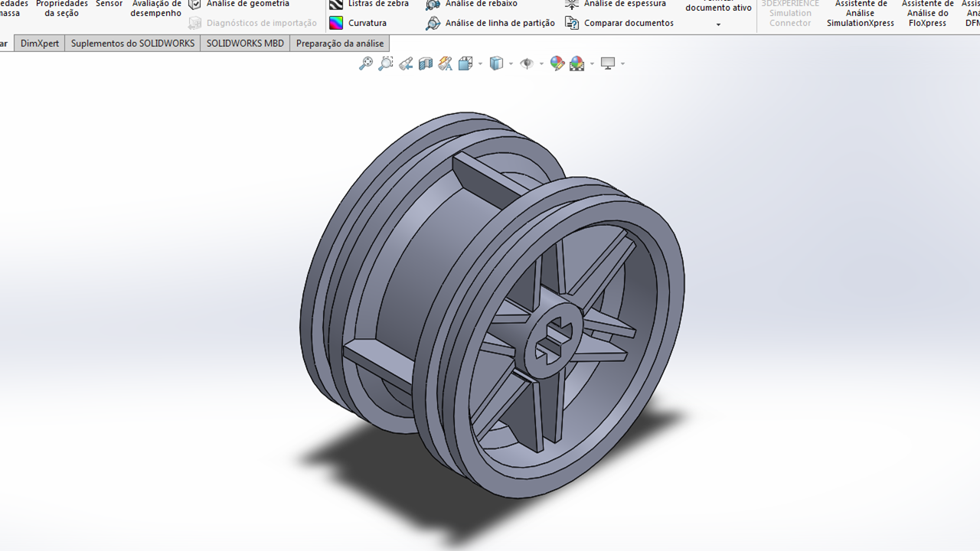Select the Zoom to Area tool

click(x=386, y=64)
